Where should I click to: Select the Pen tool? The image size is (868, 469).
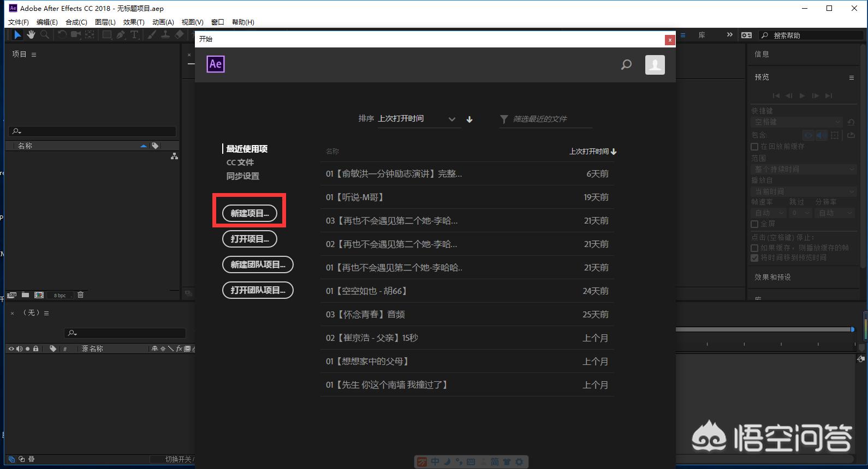(x=121, y=35)
